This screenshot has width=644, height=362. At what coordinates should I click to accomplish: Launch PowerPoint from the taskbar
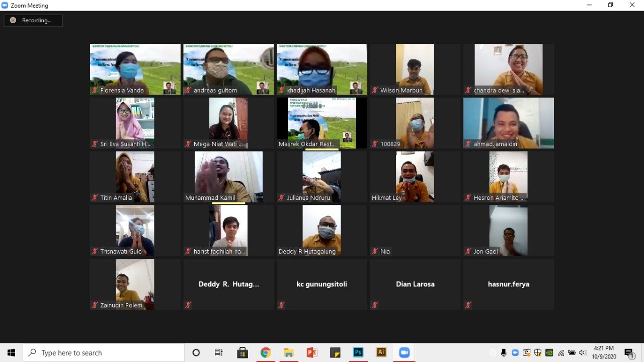click(311, 352)
